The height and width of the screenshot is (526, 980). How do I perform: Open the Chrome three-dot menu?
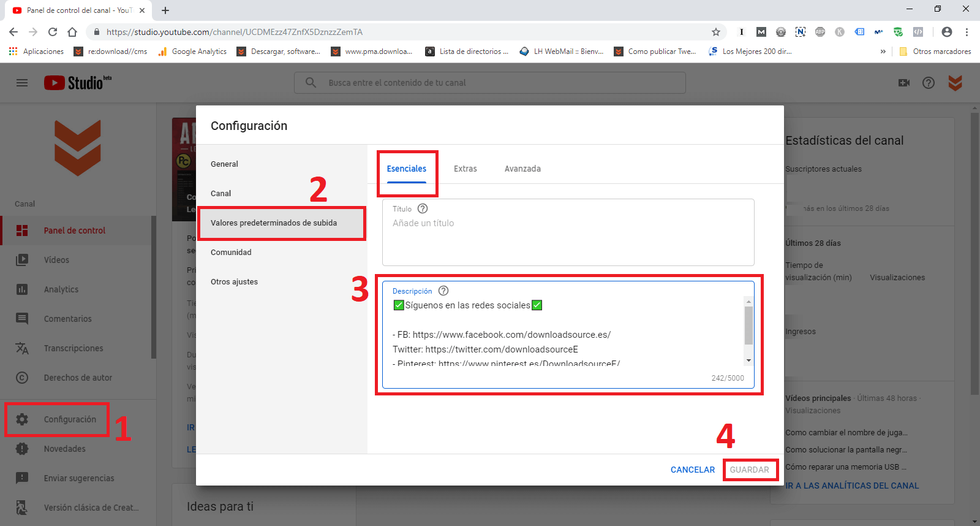pyautogui.click(x=967, y=32)
